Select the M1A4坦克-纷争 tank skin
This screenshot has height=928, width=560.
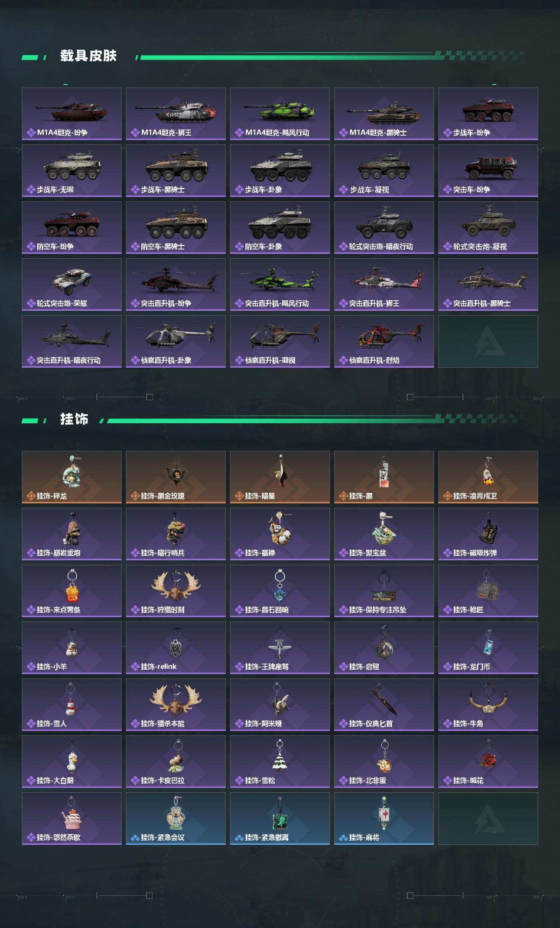click(x=72, y=114)
